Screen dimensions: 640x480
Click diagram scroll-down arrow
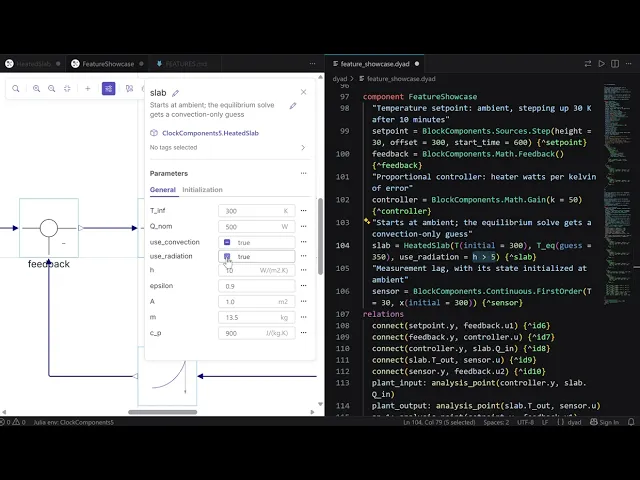tap(320, 404)
